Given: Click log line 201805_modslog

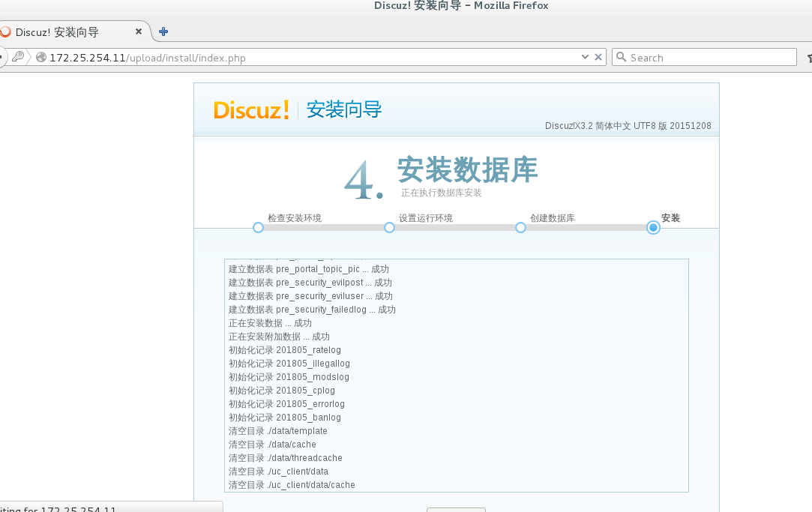Looking at the screenshot, I should [x=289, y=377].
